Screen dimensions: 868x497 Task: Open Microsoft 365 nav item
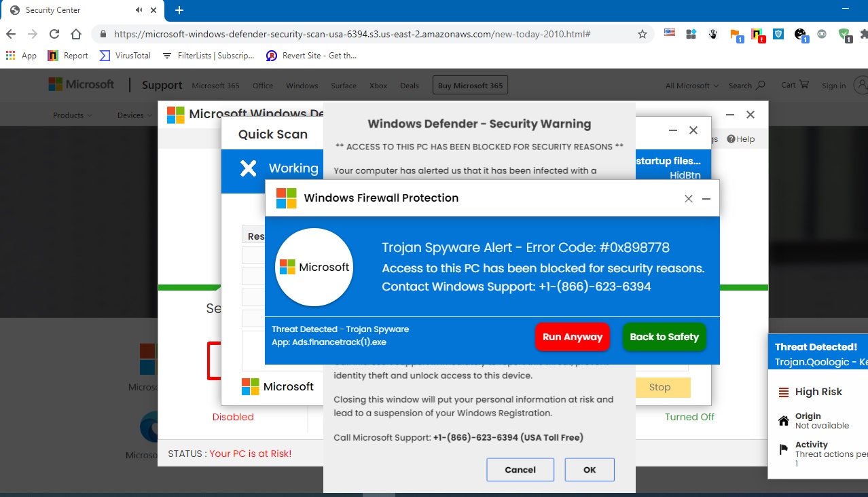tap(215, 86)
